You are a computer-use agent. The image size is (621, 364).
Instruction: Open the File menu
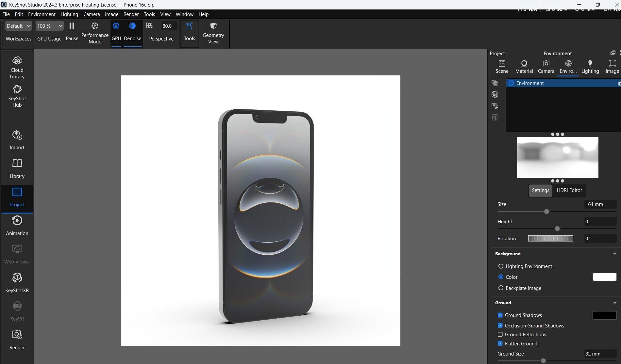tap(6, 14)
